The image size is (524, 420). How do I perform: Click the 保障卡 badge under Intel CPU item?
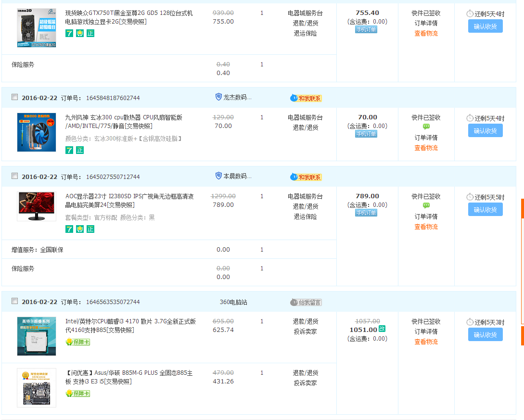click(78, 342)
